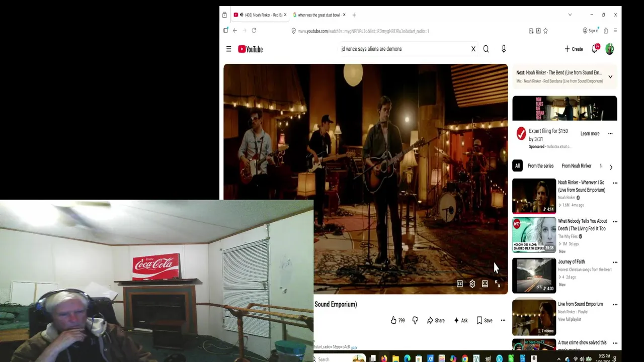Screen dimensions: 644x362
Task: Show hidden system tray icons
Action: 559,359
